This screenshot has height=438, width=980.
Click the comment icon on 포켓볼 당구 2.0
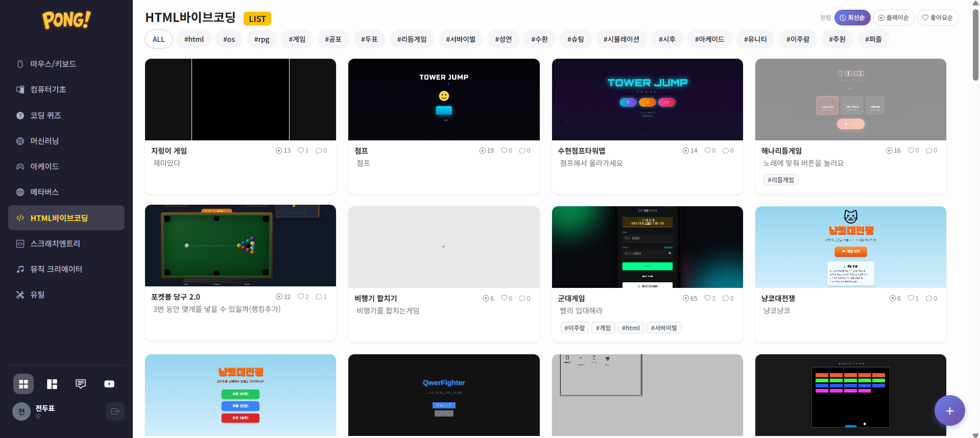pos(319,297)
